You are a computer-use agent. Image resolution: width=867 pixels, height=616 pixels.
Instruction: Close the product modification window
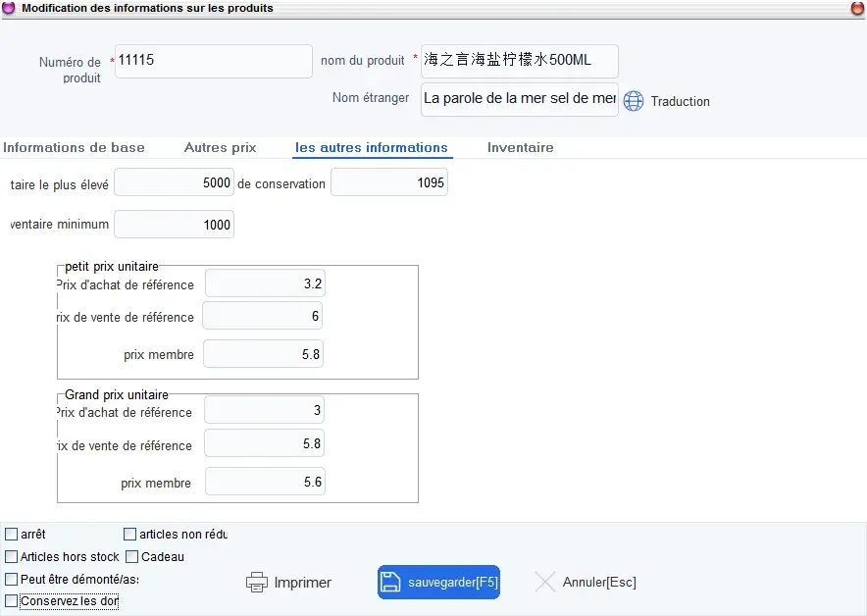click(x=857, y=8)
